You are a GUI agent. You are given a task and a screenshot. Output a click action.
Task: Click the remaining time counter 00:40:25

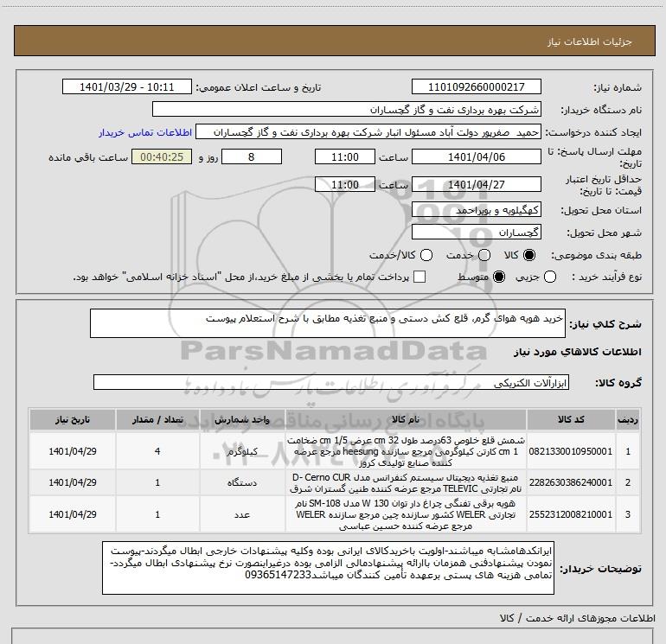162,156
